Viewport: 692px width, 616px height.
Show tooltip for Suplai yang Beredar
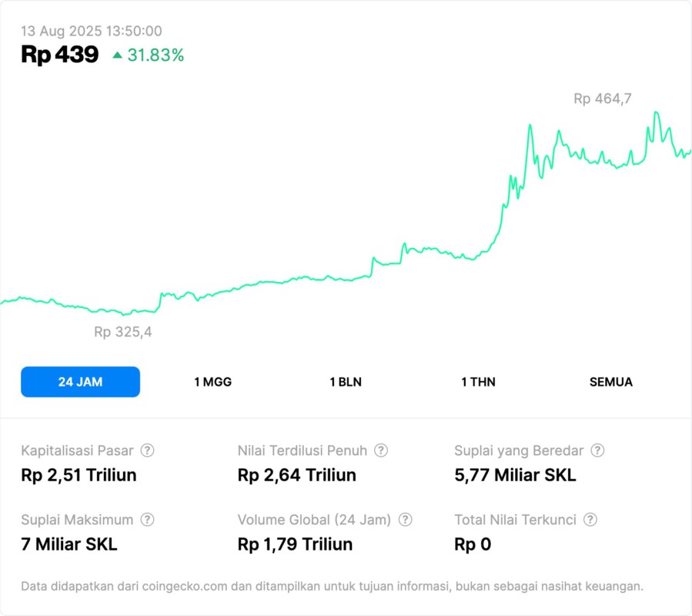pos(597,450)
